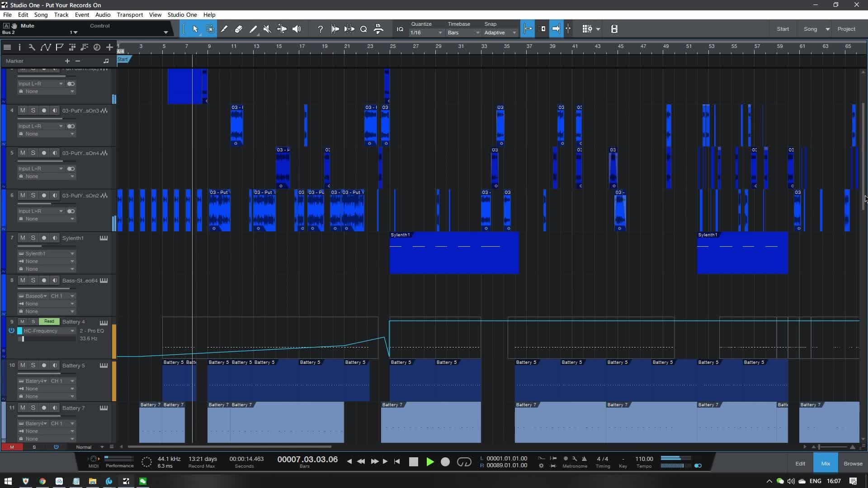Screen dimensions: 868x488
Task: Select the Listen speaker tool
Action: click(297, 29)
